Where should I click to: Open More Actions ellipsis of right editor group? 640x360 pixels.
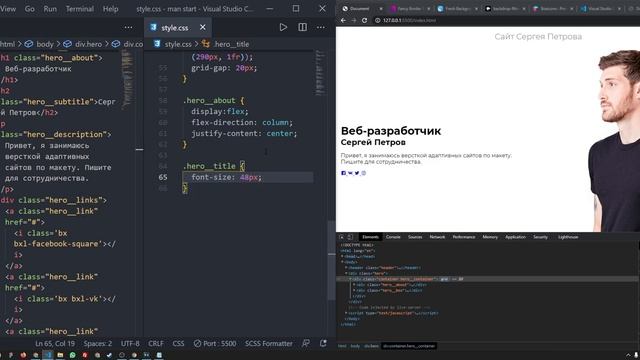(x=321, y=27)
